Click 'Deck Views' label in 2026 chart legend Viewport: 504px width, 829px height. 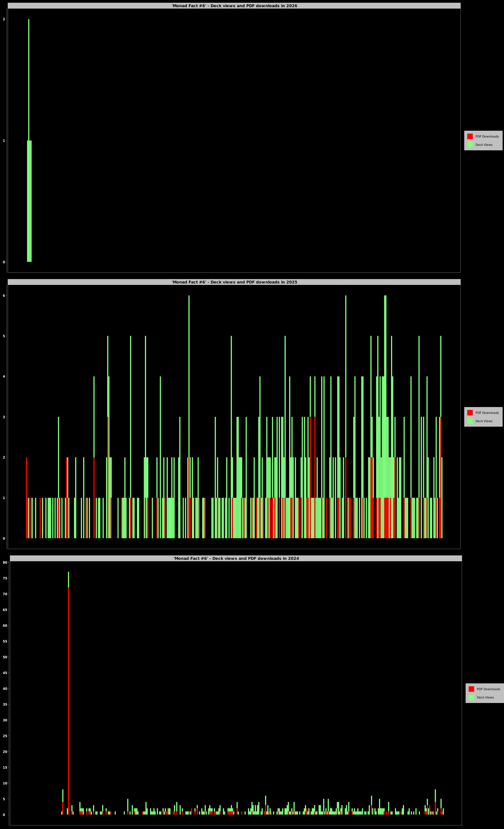pyautogui.click(x=484, y=145)
